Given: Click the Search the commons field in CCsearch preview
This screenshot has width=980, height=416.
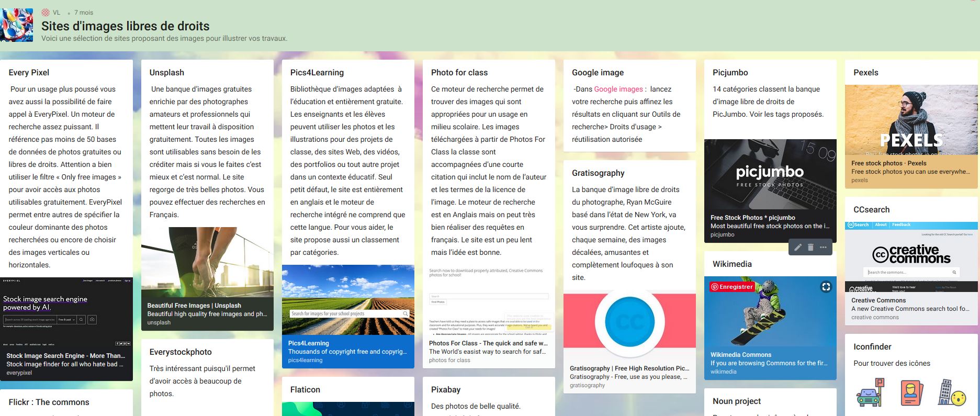Looking at the screenshot, I should click(910, 272).
